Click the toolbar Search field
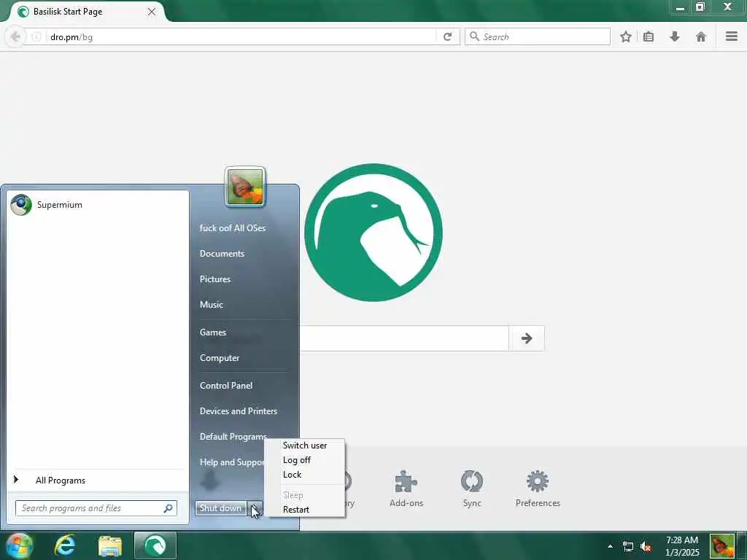 click(538, 36)
